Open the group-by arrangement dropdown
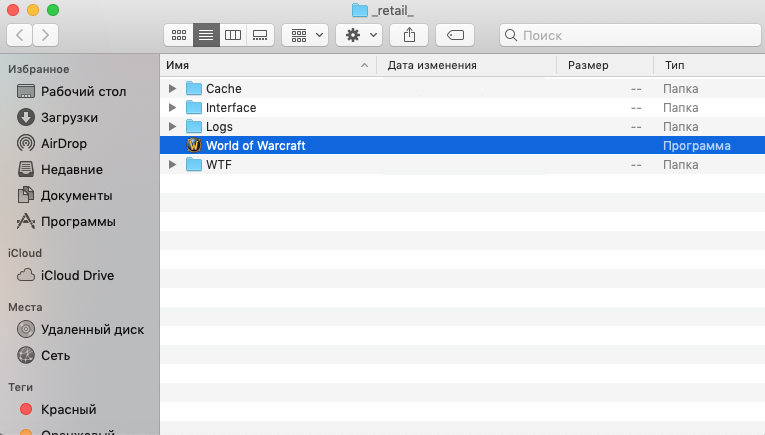This screenshot has width=765, height=435. 305,35
